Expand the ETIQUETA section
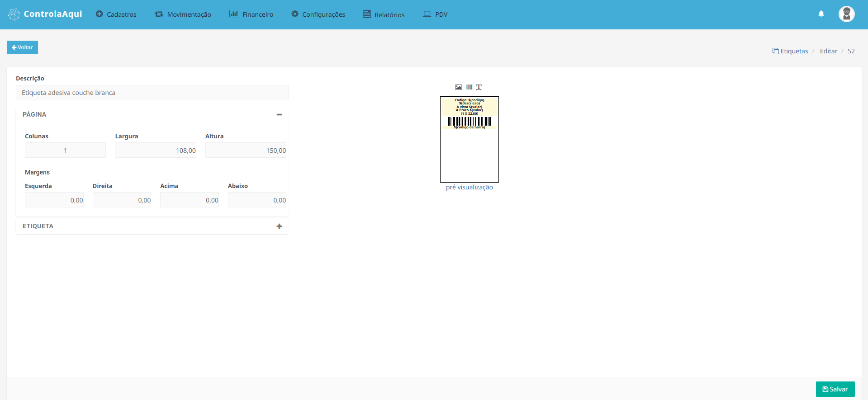868x400 pixels. tap(279, 226)
